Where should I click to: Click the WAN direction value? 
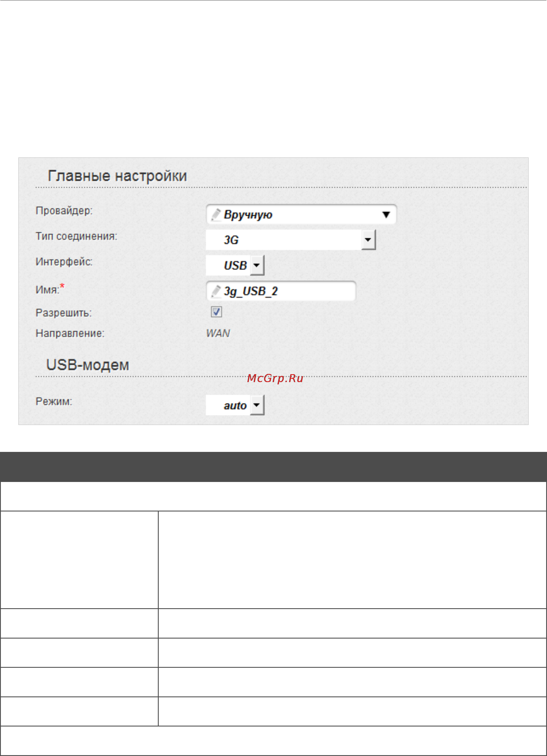click(x=218, y=333)
